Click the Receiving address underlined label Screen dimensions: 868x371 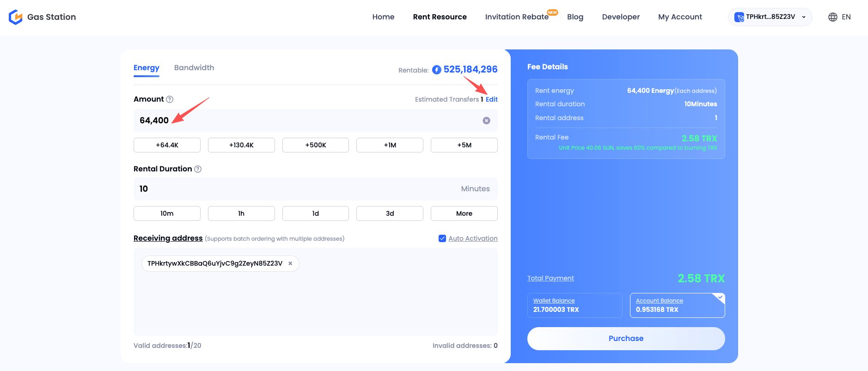[168, 238]
